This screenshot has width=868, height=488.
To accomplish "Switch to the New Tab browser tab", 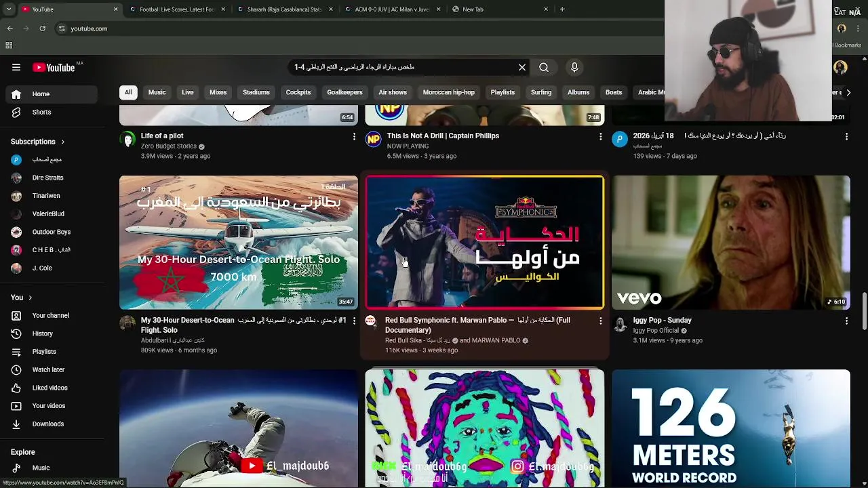I will tap(500, 9).
